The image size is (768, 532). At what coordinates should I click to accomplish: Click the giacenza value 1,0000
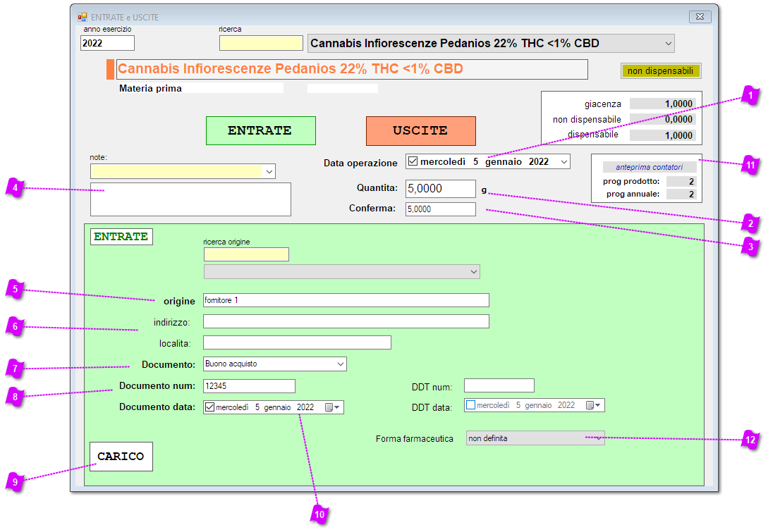tap(663, 104)
